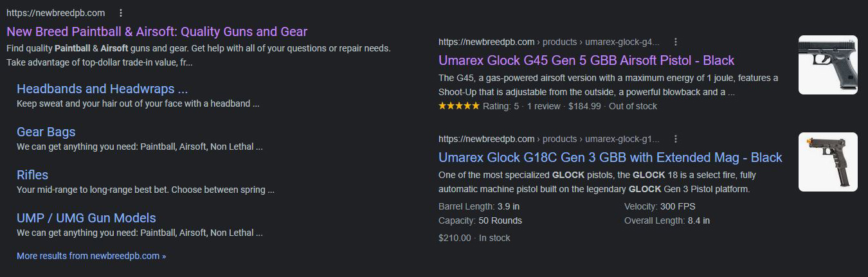This screenshot has height=277, width=868.
Task: Show more results from newbreedpb.com
Action: [91, 256]
